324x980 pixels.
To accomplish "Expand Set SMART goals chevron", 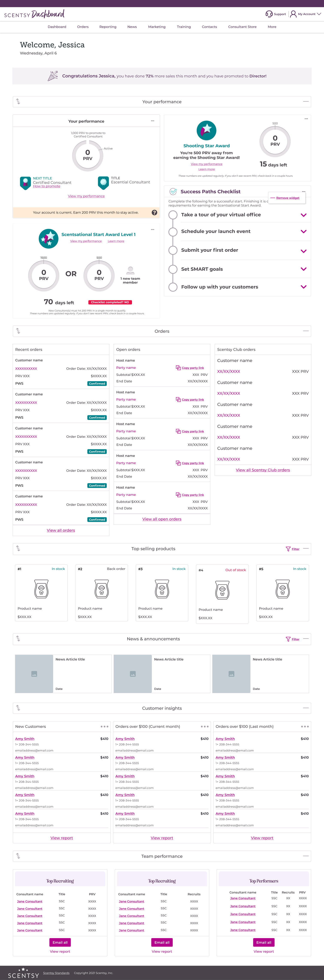I will 303,269.
